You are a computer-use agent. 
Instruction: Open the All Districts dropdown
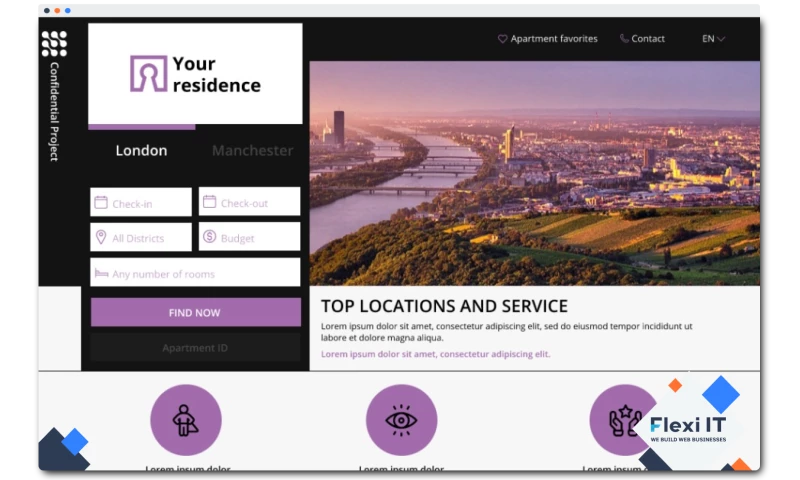pyautogui.click(x=141, y=237)
